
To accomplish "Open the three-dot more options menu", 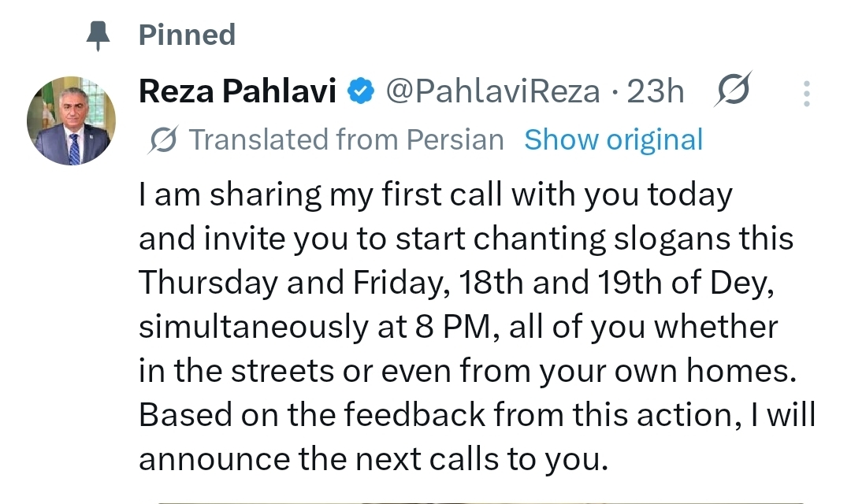I will (807, 93).
